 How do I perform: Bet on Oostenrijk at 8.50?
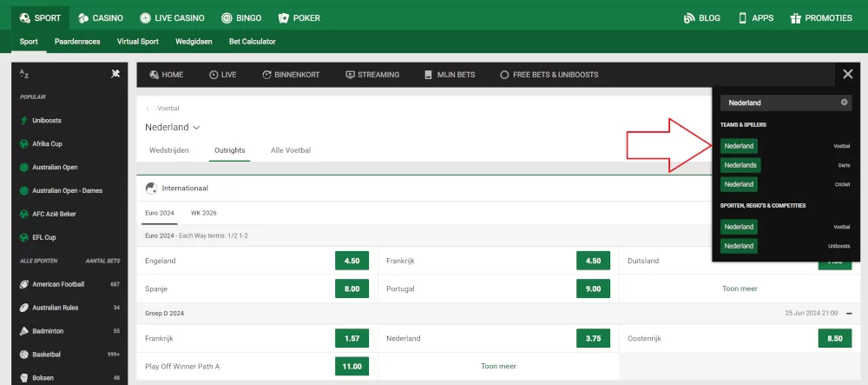[835, 338]
